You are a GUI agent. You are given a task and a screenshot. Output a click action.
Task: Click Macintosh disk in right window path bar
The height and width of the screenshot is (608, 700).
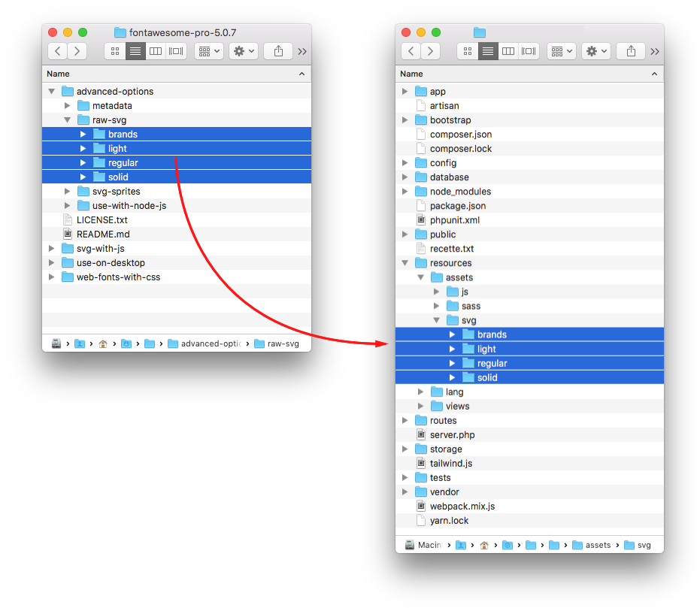coord(423,545)
